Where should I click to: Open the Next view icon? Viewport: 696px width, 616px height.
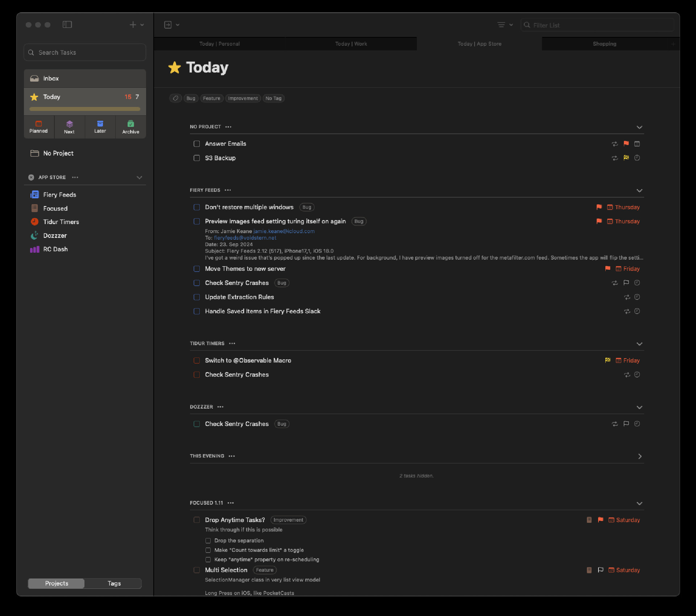coord(69,127)
